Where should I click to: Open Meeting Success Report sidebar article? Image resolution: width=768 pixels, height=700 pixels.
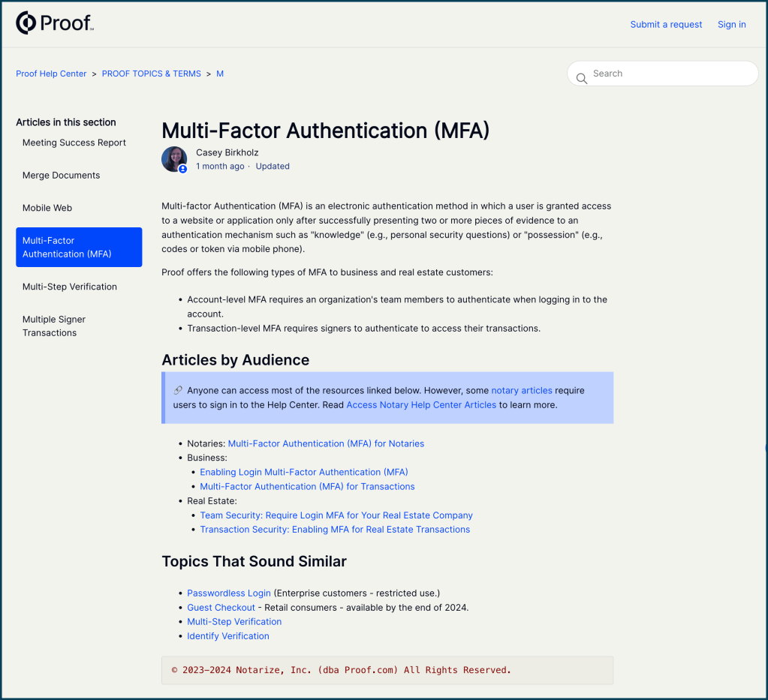[x=74, y=143]
